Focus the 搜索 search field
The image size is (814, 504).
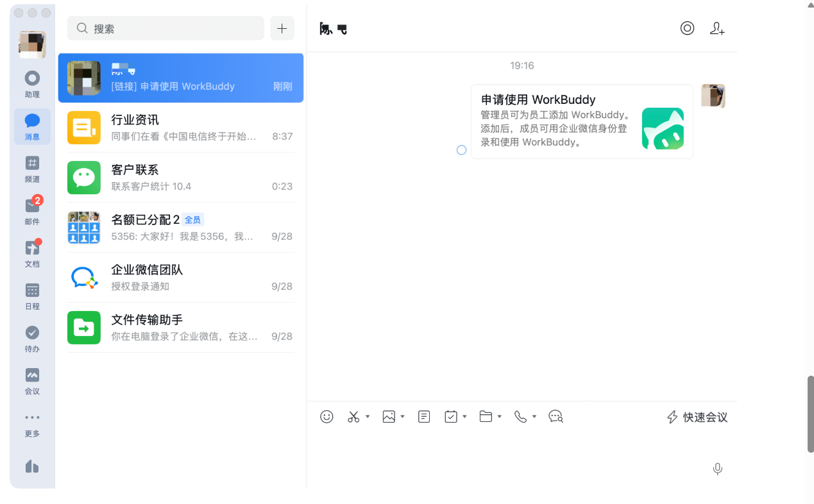click(x=165, y=28)
